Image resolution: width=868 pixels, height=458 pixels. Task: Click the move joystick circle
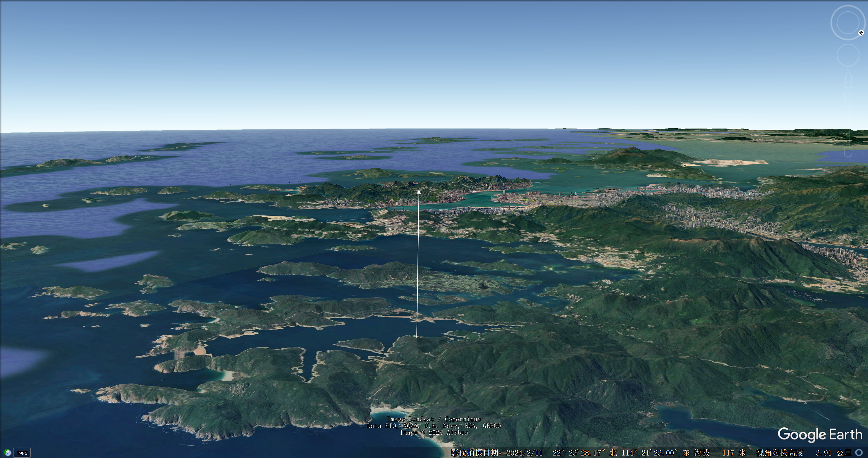point(848,55)
